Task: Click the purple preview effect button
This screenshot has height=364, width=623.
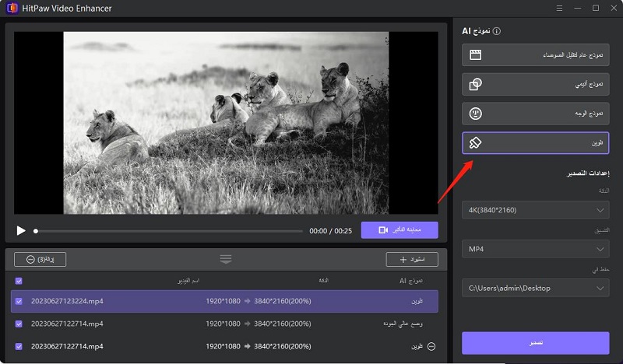Action: (399, 230)
